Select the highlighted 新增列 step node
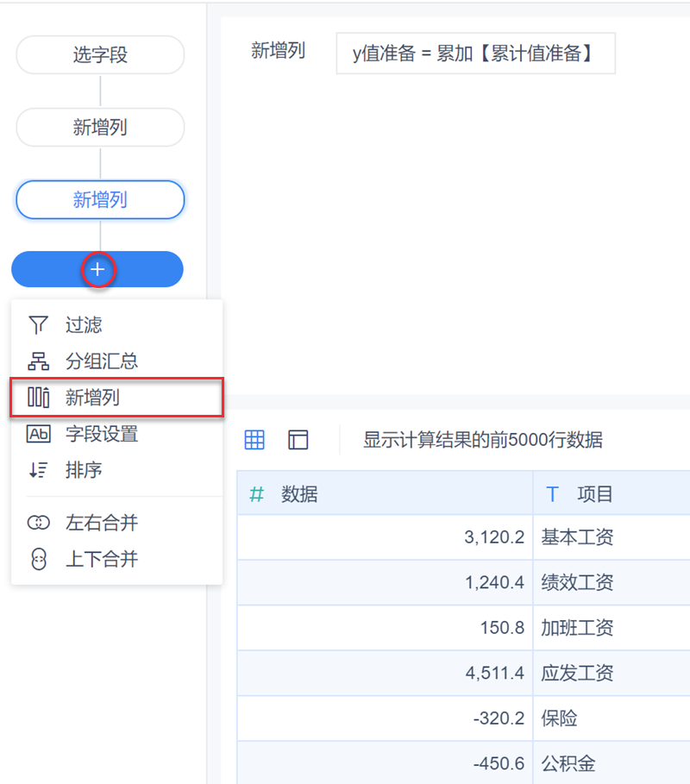 click(100, 200)
